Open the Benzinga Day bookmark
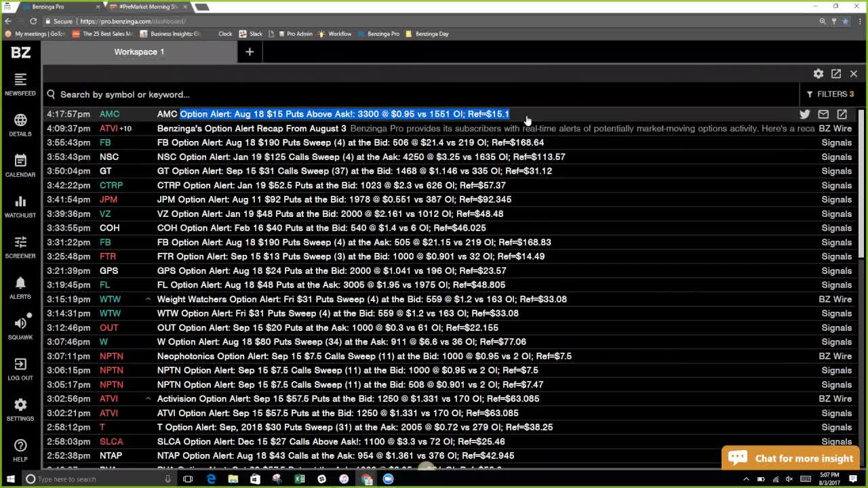The image size is (868, 488). point(427,34)
